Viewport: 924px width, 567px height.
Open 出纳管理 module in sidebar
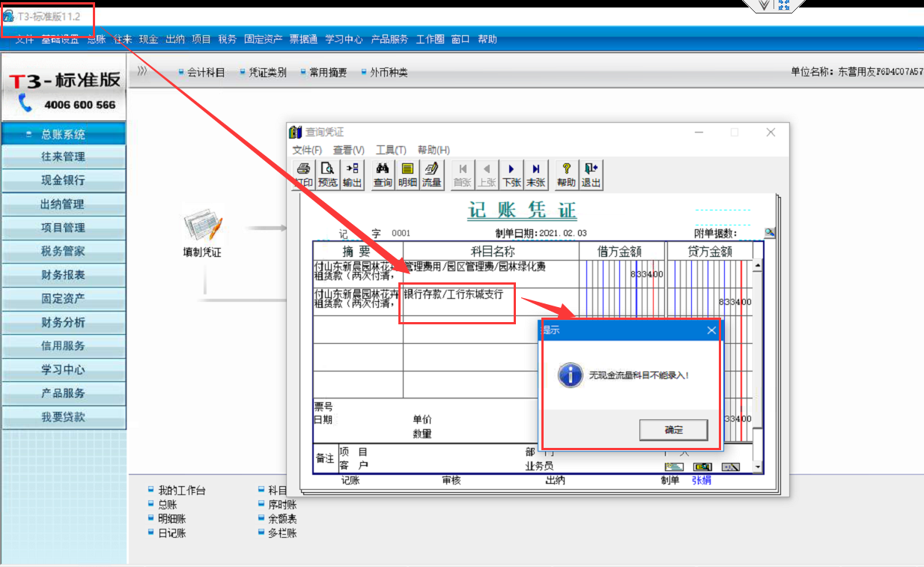(64, 204)
